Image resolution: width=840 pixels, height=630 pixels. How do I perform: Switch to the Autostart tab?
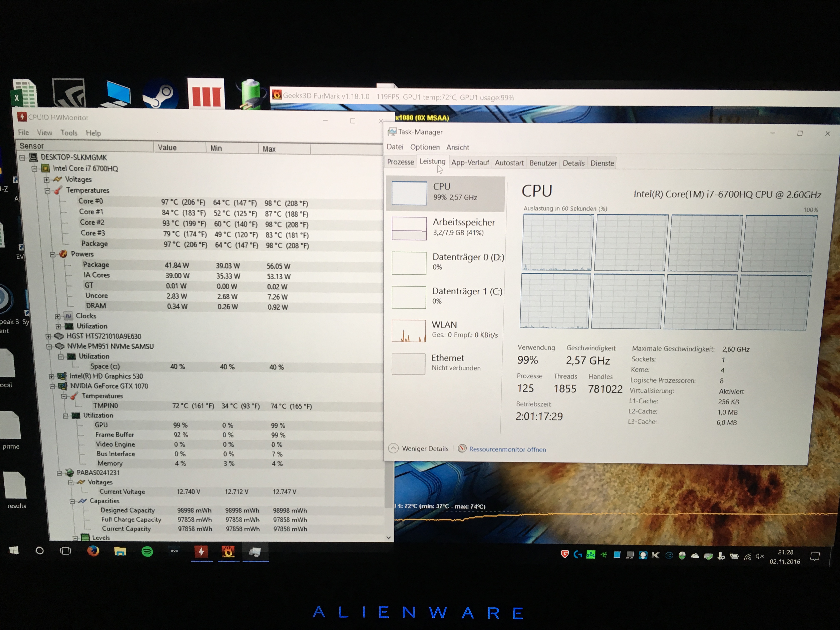tap(509, 163)
